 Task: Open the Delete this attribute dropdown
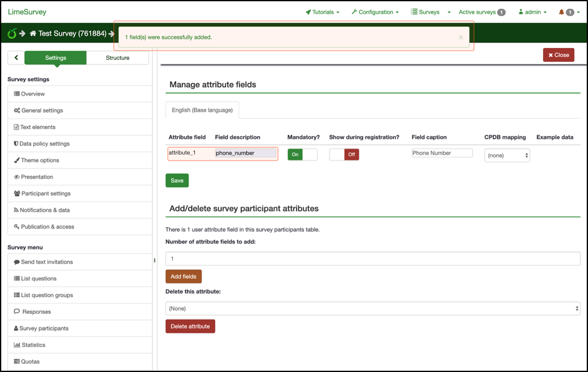click(373, 308)
